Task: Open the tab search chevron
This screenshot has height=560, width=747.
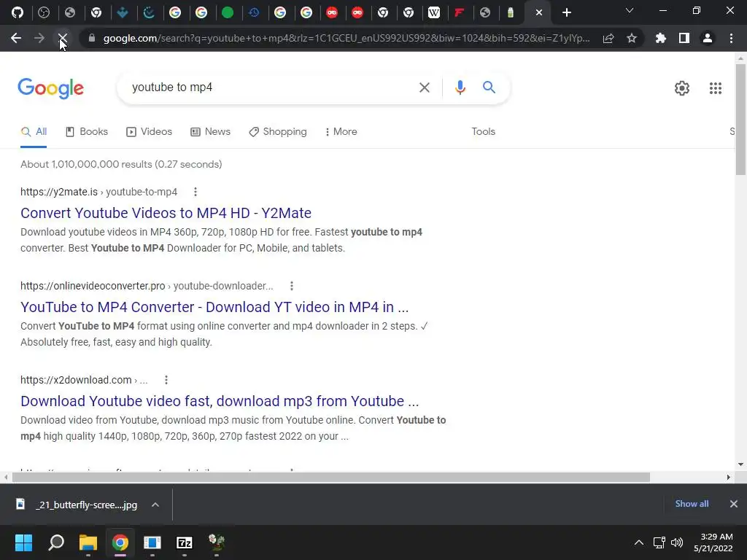Action: tap(630, 10)
